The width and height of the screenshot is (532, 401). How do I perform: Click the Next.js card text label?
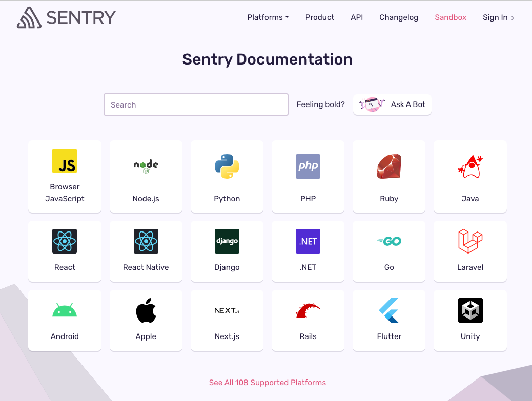(x=227, y=336)
